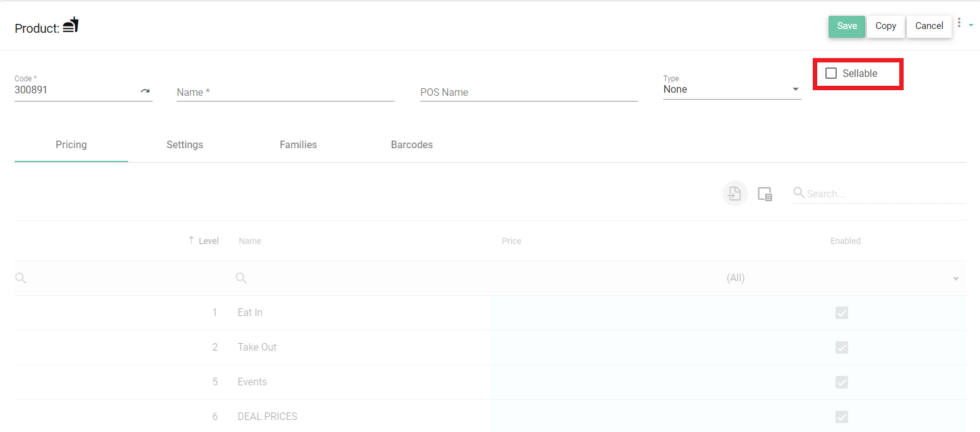Click the magnifier icon in the Level filter
This screenshot has width=980, height=432.
[x=21, y=278]
